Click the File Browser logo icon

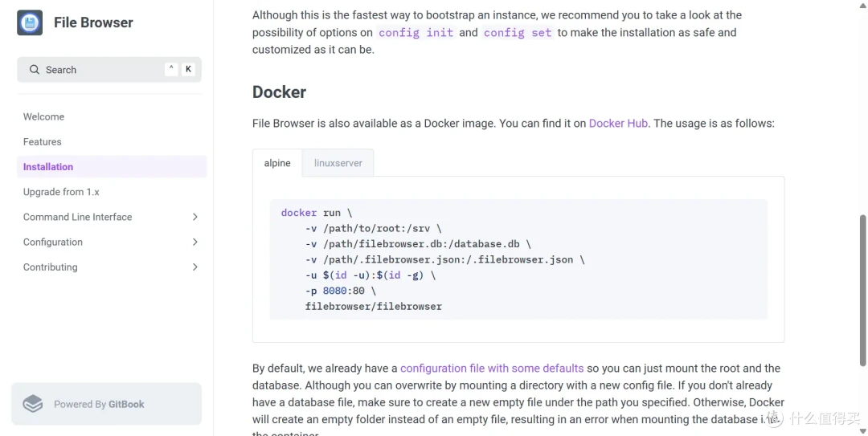pos(30,22)
